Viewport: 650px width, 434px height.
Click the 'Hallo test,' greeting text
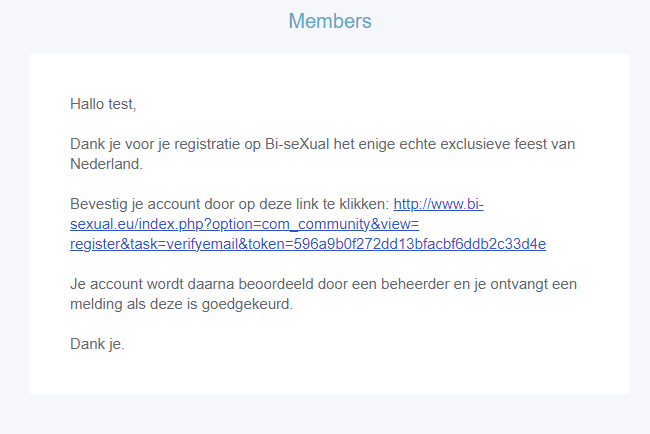click(x=103, y=103)
